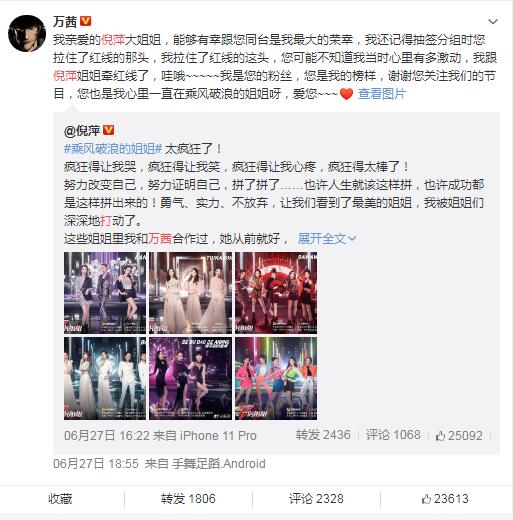The width and height of the screenshot is (513, 520).
Task: Open the #乘风破浪的姐姐# hashtag topic
Action: point(113,149)
